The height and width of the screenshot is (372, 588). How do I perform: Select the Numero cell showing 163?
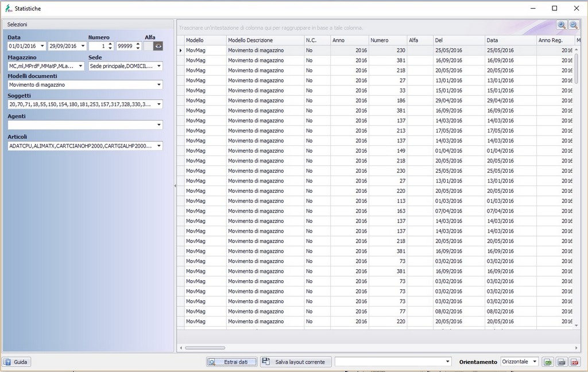point(388,211)
